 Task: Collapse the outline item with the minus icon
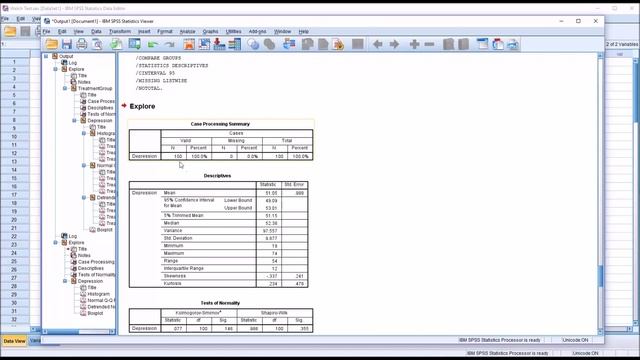coord(429,44)
